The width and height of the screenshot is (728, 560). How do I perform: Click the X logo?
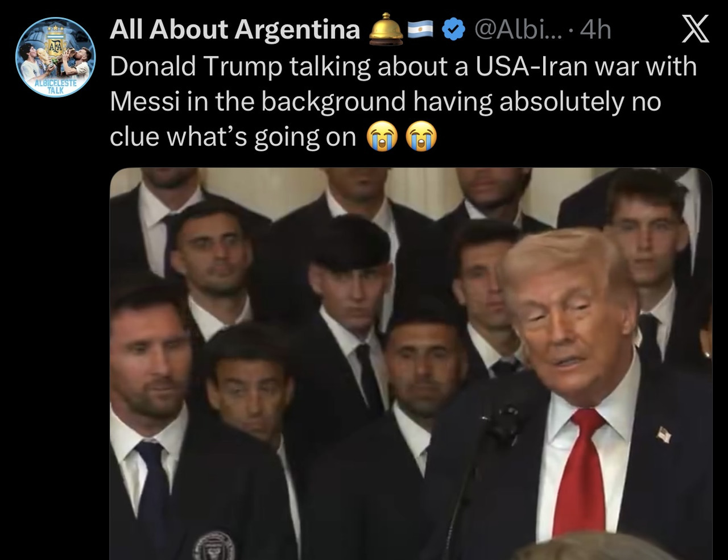tap(695, 29)
